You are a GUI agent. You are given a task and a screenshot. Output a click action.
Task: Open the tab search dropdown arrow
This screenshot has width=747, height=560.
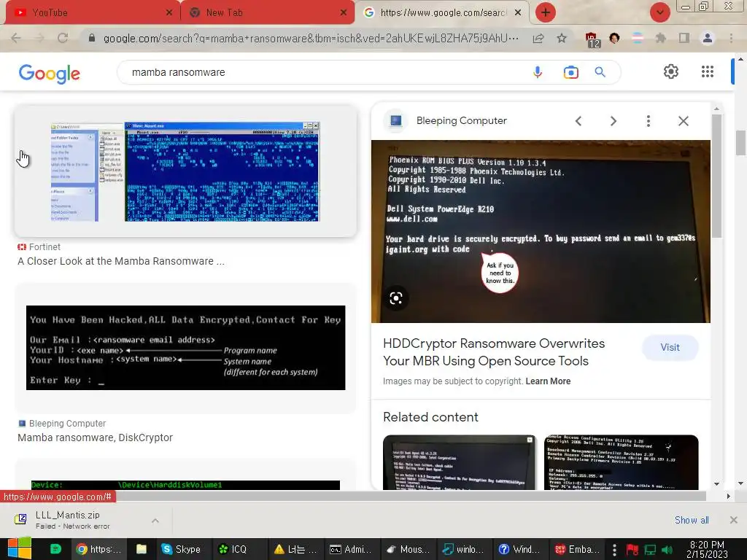click(x=659, y=12)
